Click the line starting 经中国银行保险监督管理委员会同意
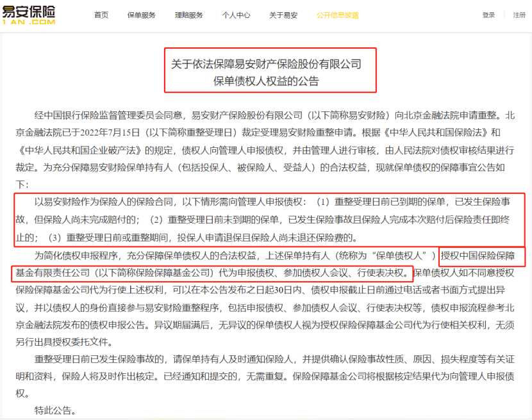The image size is (532, 420). point(274,116)
